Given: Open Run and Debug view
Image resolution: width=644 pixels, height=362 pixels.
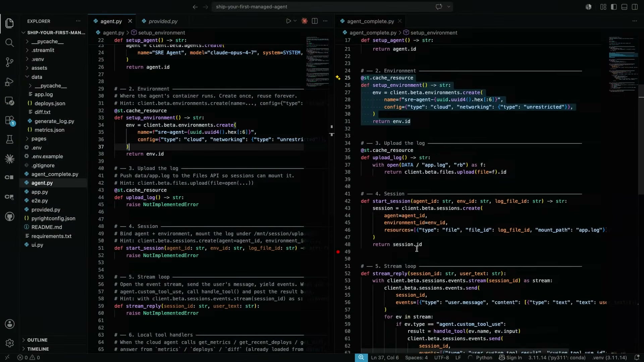Looking at the screenshot, I should 10,81.
